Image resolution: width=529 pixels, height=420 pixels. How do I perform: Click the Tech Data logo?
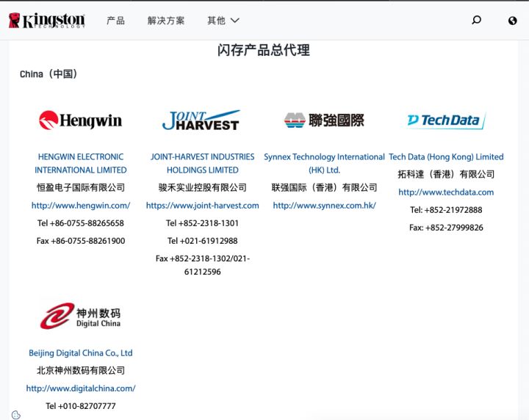tap(446, 120)
